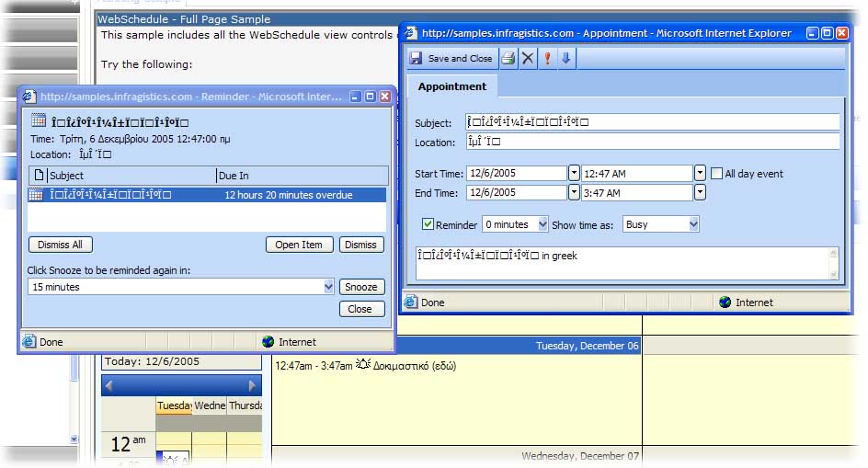Open the End Time 3:47 AM dropdown

[700, 193]
